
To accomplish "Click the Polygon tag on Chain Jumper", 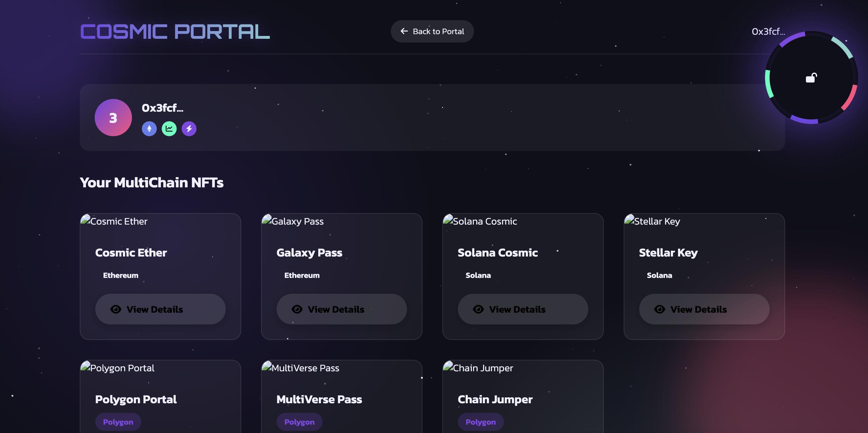I will click(x=481, y=422).
